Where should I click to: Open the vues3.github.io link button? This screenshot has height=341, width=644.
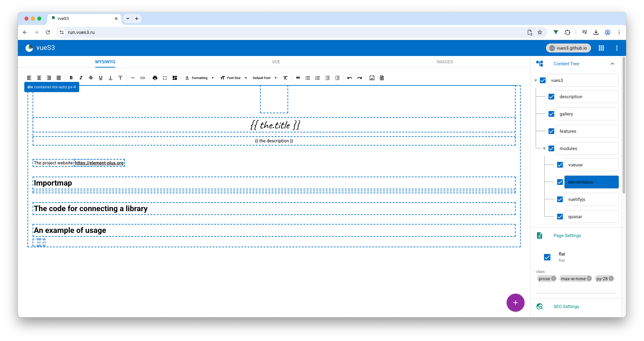click(568, 48)
